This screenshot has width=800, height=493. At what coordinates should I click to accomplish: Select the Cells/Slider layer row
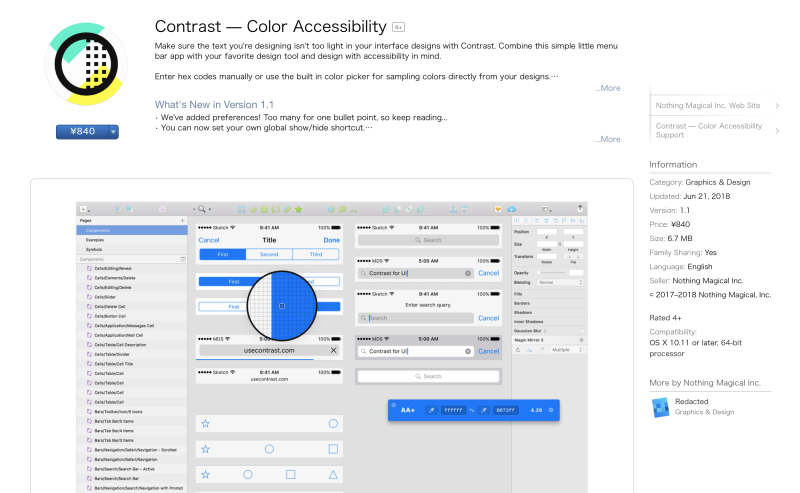point(132,297)
